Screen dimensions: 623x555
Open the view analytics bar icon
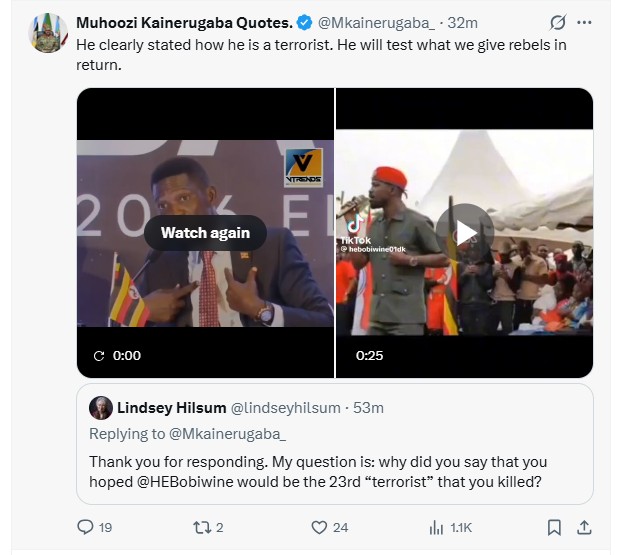tap(436, 527)
